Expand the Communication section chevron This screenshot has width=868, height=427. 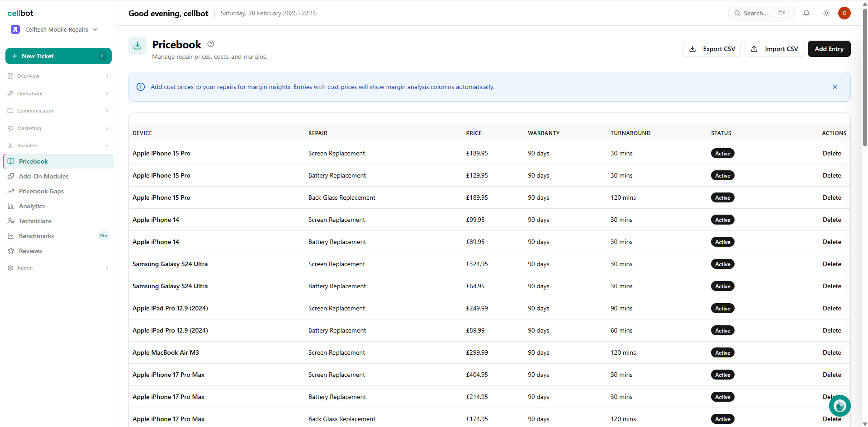(107, 111)
